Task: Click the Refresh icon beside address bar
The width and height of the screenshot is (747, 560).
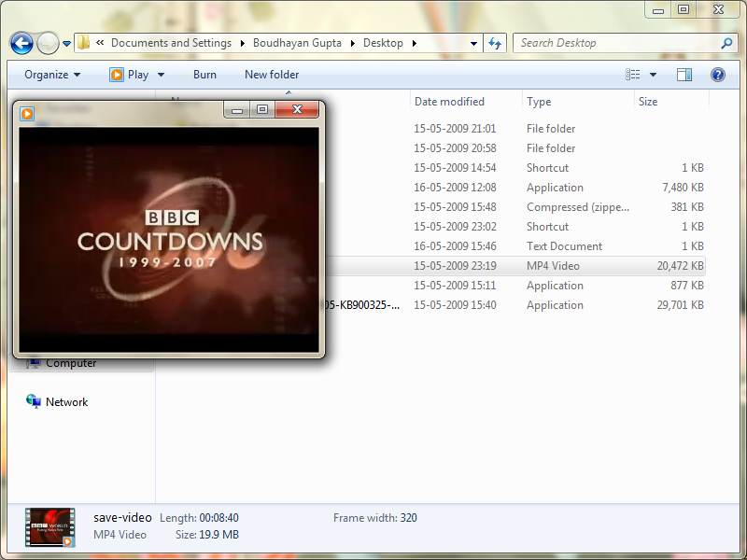Action: pyautogui.click(x=495, y=43)
